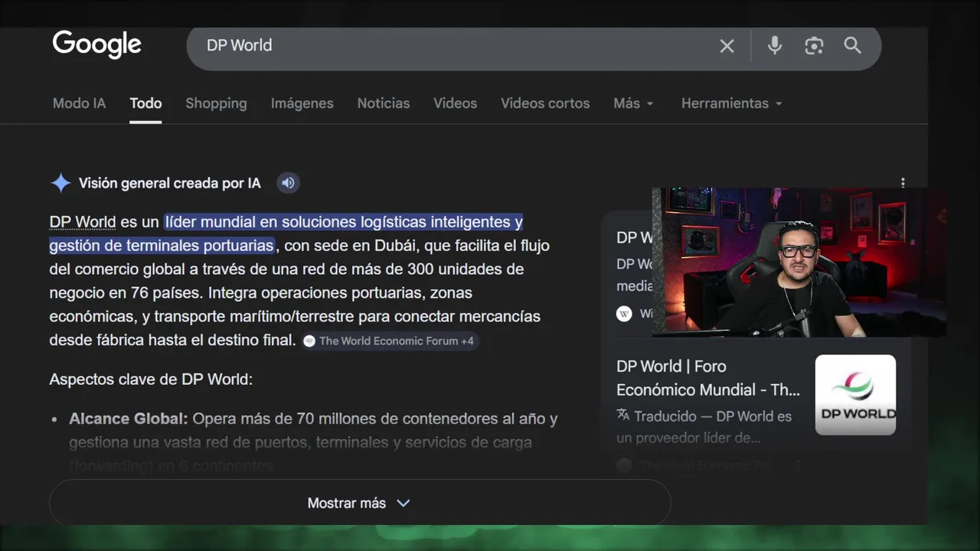Viewport: 980px width, 551px height.
Task: Open The World Economic Forum +4 source chip
Action: pos(390,341)
